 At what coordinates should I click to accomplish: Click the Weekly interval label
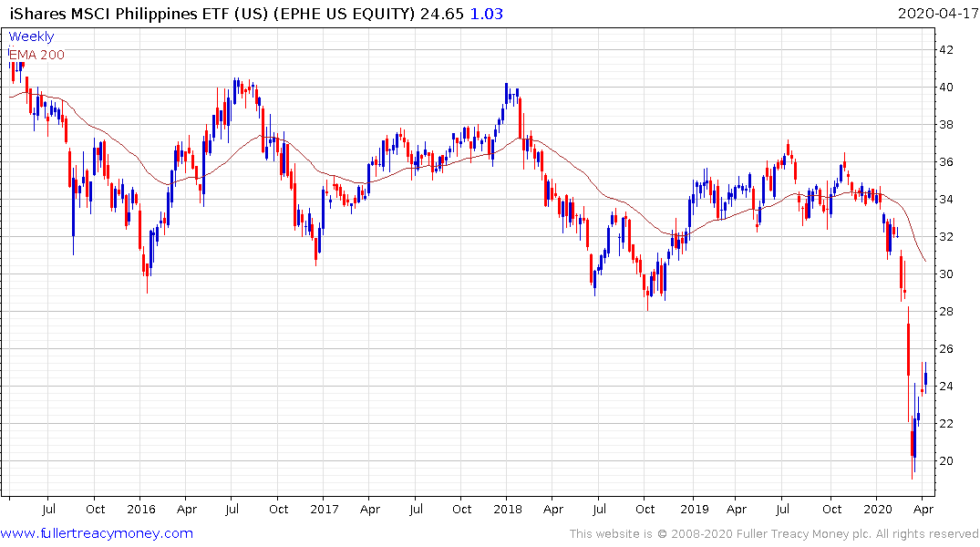tap(31, 36)
